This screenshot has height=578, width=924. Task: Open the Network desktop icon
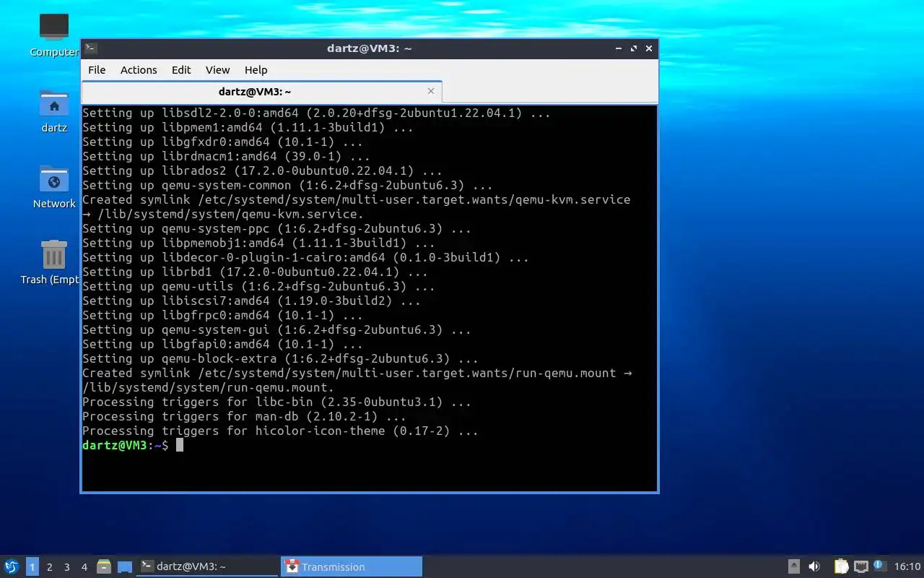tap(54, 179)
